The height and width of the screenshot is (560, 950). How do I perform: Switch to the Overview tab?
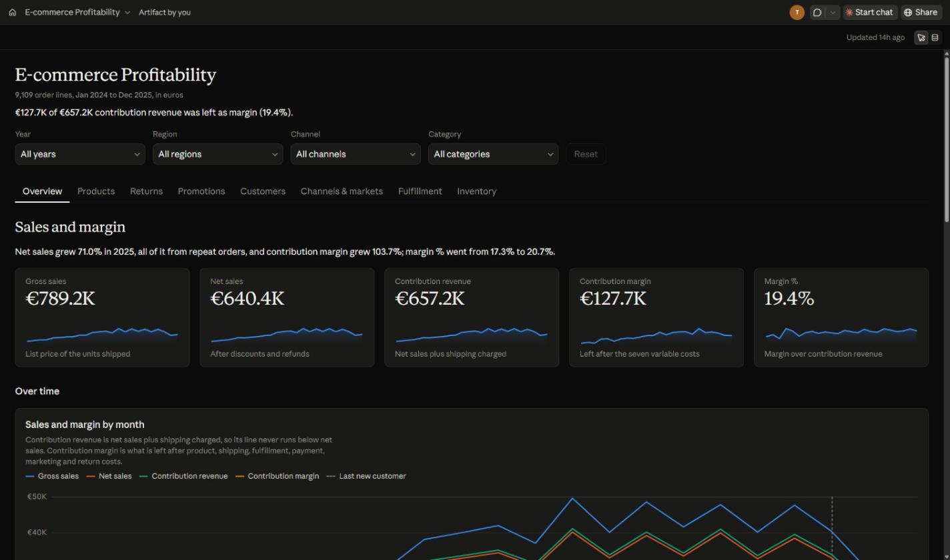point(42,191)
